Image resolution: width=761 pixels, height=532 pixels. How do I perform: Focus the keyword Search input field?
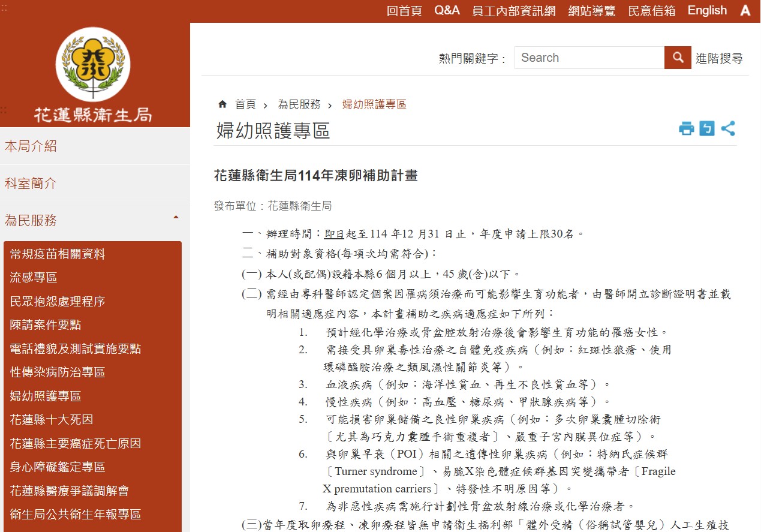pyautogui.click(x=589, y=58)
